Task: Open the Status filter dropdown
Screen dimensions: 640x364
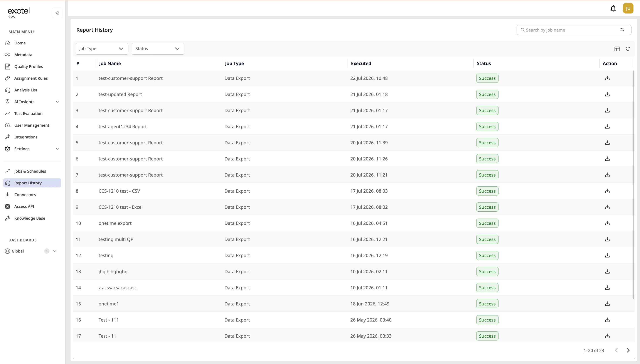Action: tap(158, 49)
